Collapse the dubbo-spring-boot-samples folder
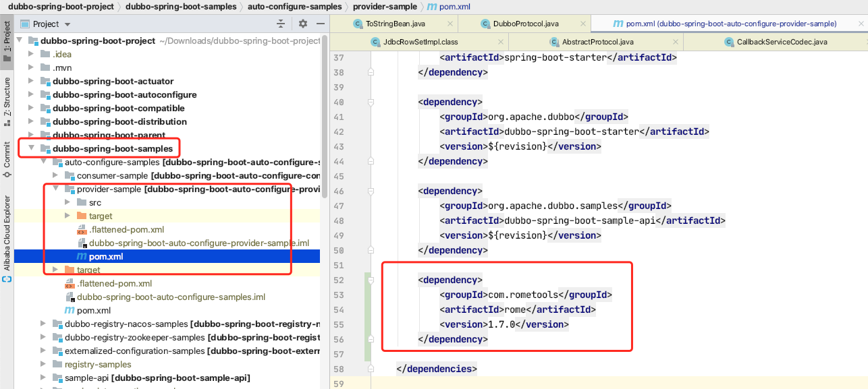Image resolution: width=868 pixels, height=389 pixels. tap(31, 148)
